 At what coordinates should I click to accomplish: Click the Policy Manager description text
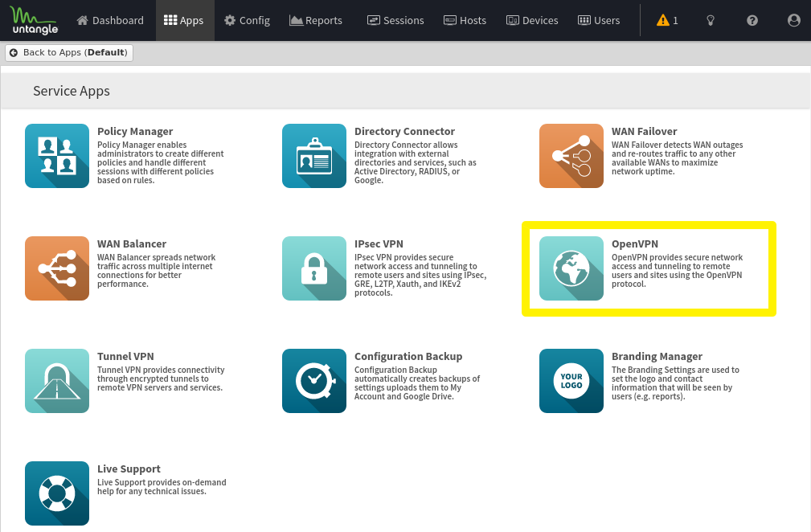tap(160, 162)
